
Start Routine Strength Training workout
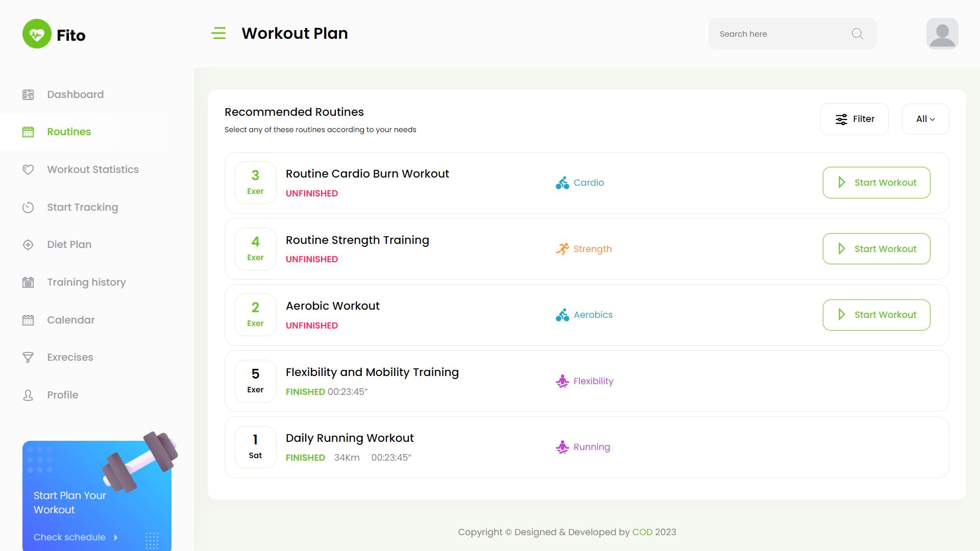tap(876, 249)
